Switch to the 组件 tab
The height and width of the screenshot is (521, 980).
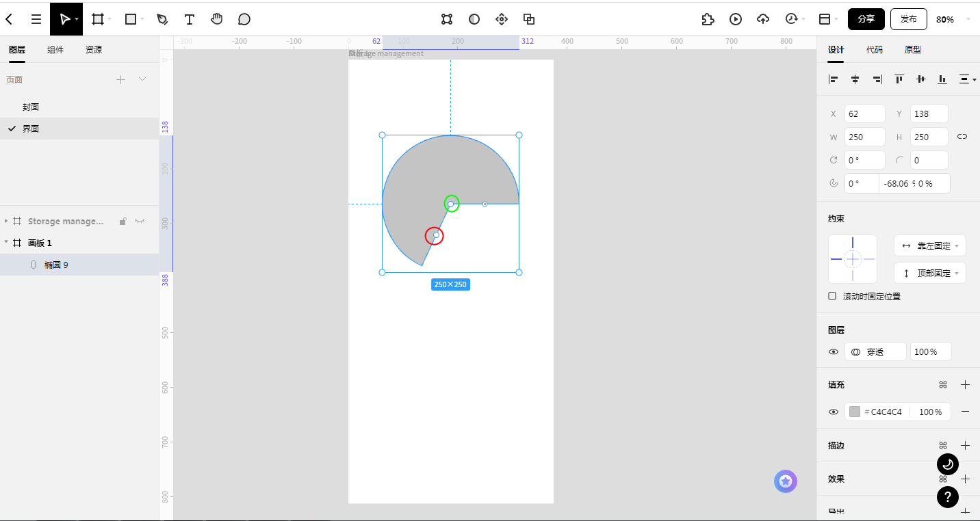click(55, 50)
